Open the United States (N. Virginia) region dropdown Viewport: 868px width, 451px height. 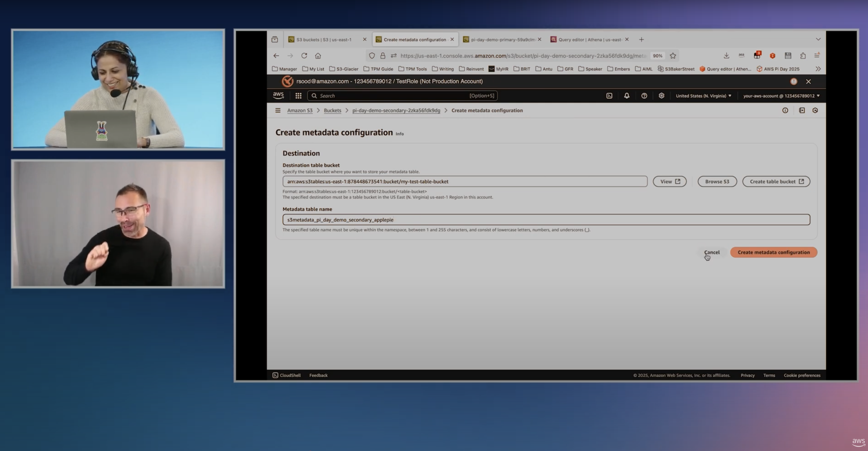704,96
